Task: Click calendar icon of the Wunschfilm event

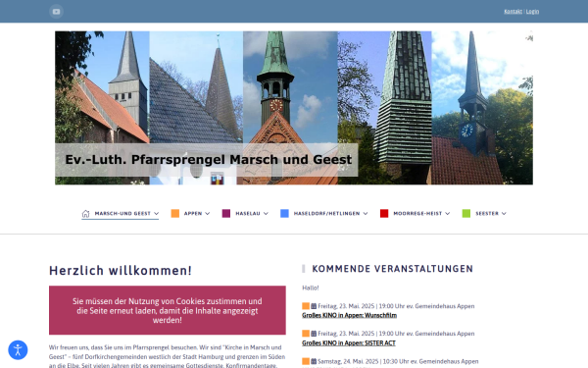Action: [314, 306]
